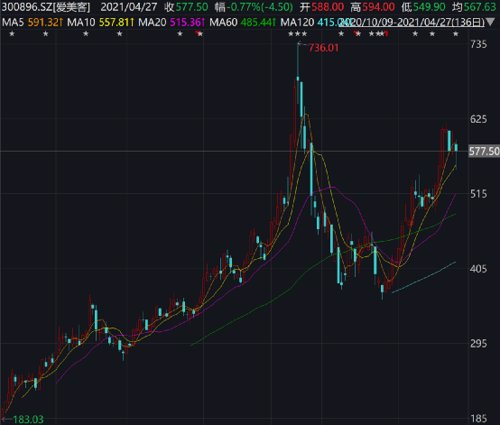Click the 405 price axis label
This screenshot has height=425, width=500.
click(478, 268)
